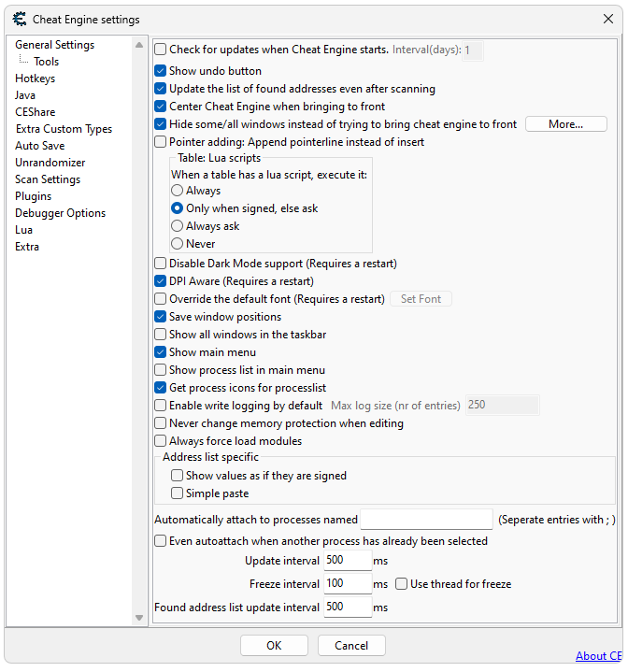Click sidebar scrollbar down arrow
628x672 pixels.
(x=139, y=618)
